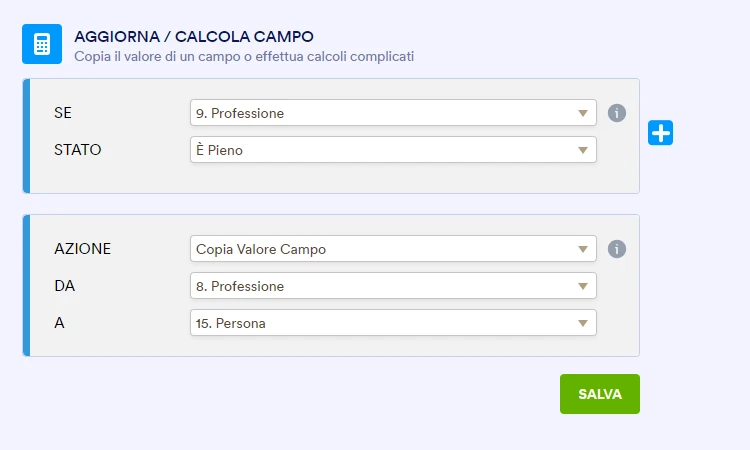The height and width of the screenshot is (450, 750).
Task: Open the AZIONE dropdown showing Copia Valore Campo
Action: 393,249
